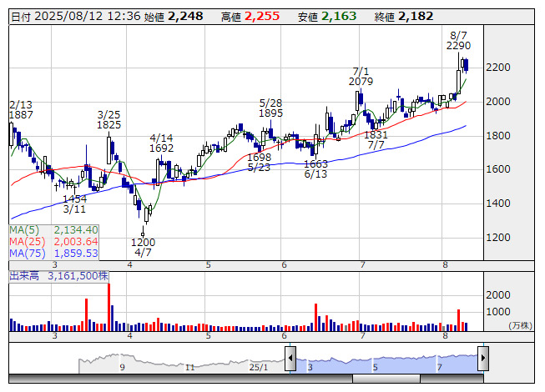This screenshot has width=545, height=392.
Task: Click the August red volume spike
Action: coord(459,320)
